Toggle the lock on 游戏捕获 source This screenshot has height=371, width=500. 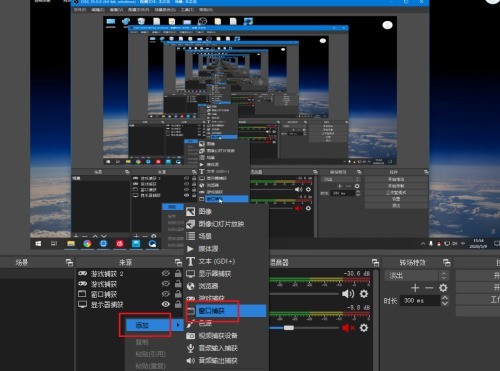point(178,284)
